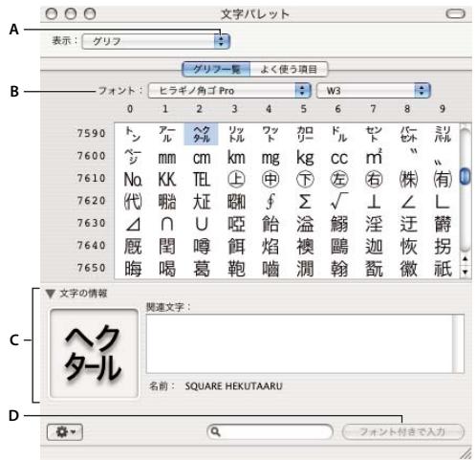Select the parenthesized 有 glyph
476x460 pixels.
coord(443,180)
